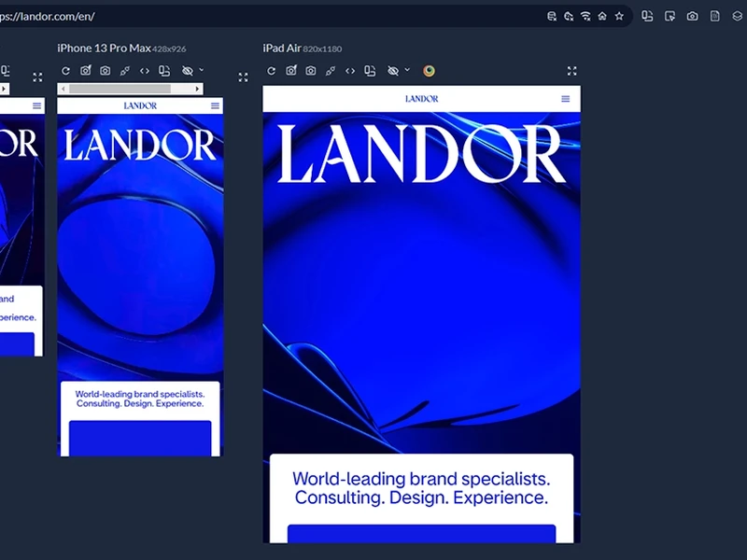The height and width of the screenshot is (560, 747).
Task: Open devtools code icon for iPhone 13 Pro Max
Action: pyautogui.click(x=145, y=71)
